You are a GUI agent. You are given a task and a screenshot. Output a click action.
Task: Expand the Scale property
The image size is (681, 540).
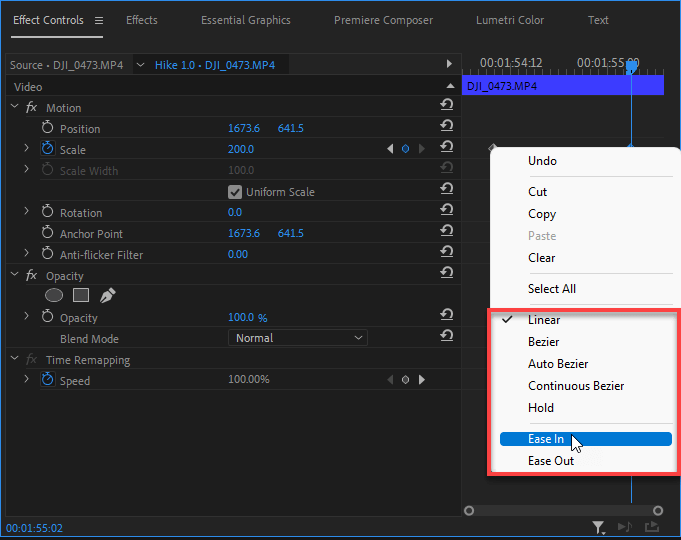[x=26, y=148]
